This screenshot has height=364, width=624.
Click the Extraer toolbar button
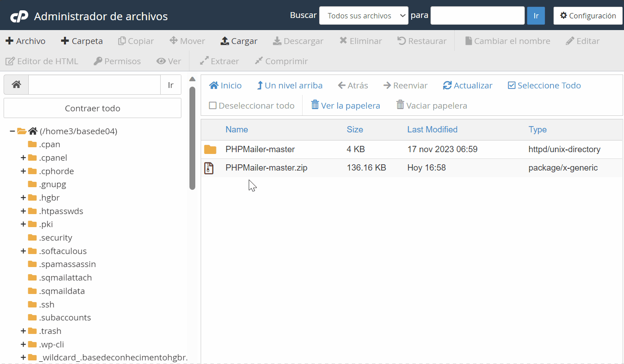[220, 61]
